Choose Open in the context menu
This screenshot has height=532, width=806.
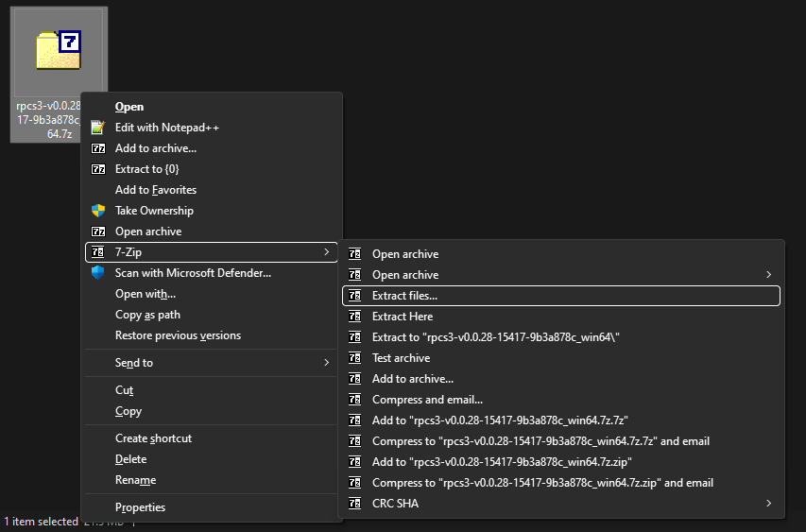pyautogui.click(x=212, y=107)
